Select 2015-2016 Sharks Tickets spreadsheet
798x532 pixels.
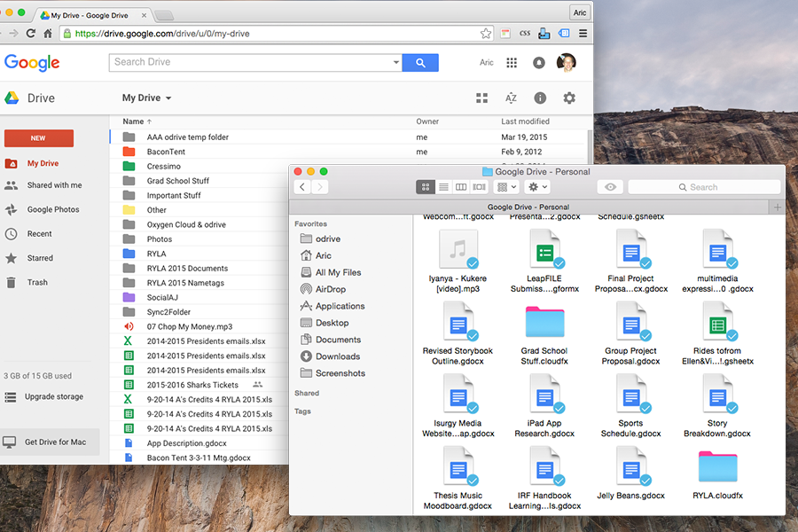[x=192, y=385]
